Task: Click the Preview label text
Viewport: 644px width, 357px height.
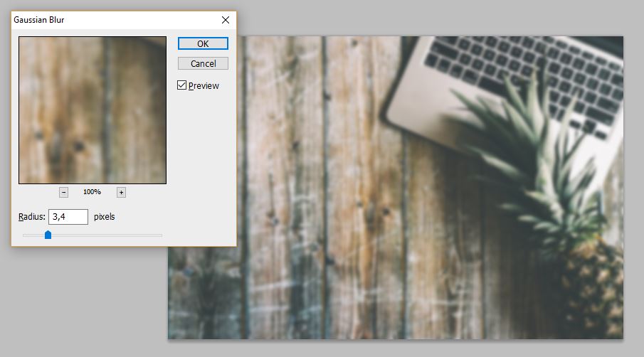Action: 204,86
